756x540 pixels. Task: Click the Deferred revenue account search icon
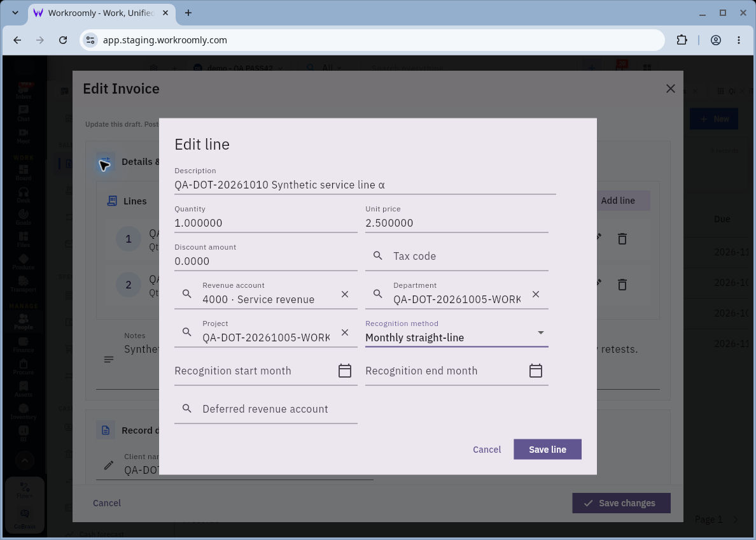(187, 409)
